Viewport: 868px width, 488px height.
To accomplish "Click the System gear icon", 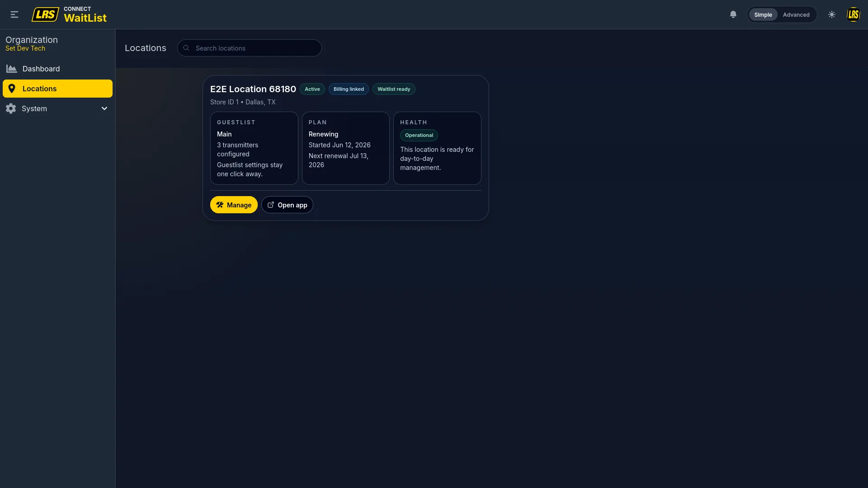I will point(11,108).
